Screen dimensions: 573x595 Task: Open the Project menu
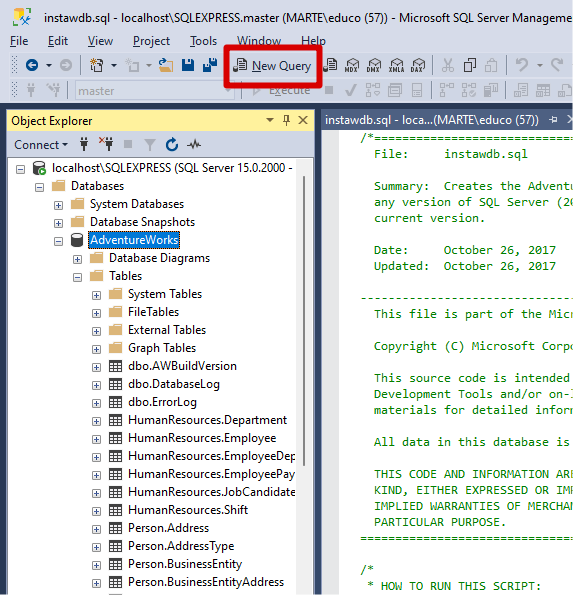[x=151, y=41]
